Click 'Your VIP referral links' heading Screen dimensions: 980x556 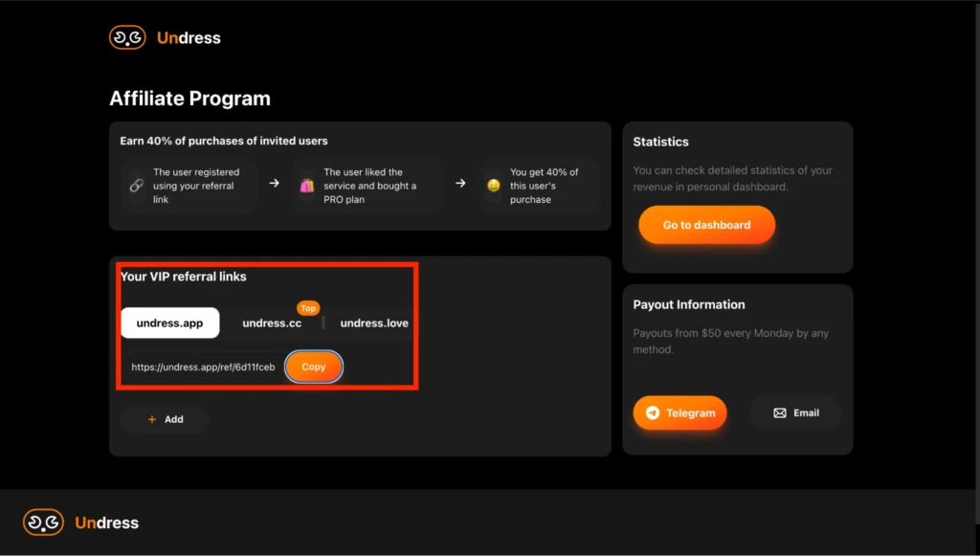(183, 277)
